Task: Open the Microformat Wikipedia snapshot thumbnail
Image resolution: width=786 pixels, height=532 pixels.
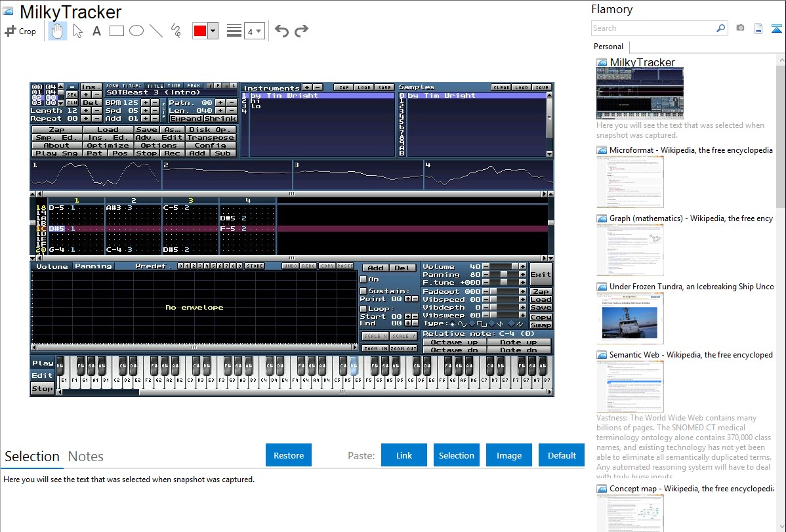Action: click(630, 182)
